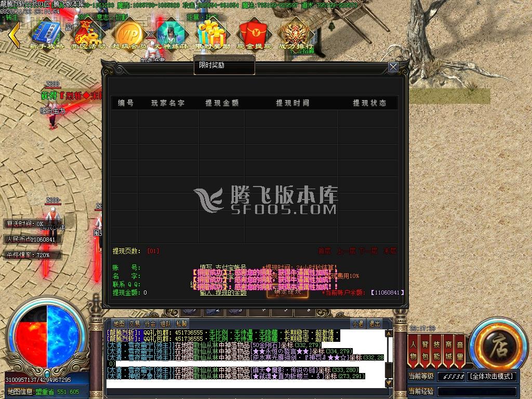Go to 上一层 previous page
532x399 pixels.
click(x=346, y=251)
